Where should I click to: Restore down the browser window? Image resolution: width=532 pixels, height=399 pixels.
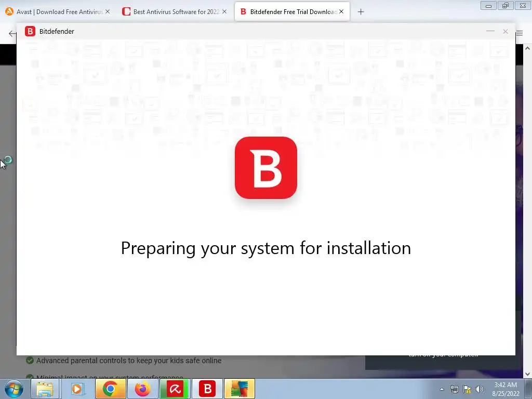(x=506, y=6)
